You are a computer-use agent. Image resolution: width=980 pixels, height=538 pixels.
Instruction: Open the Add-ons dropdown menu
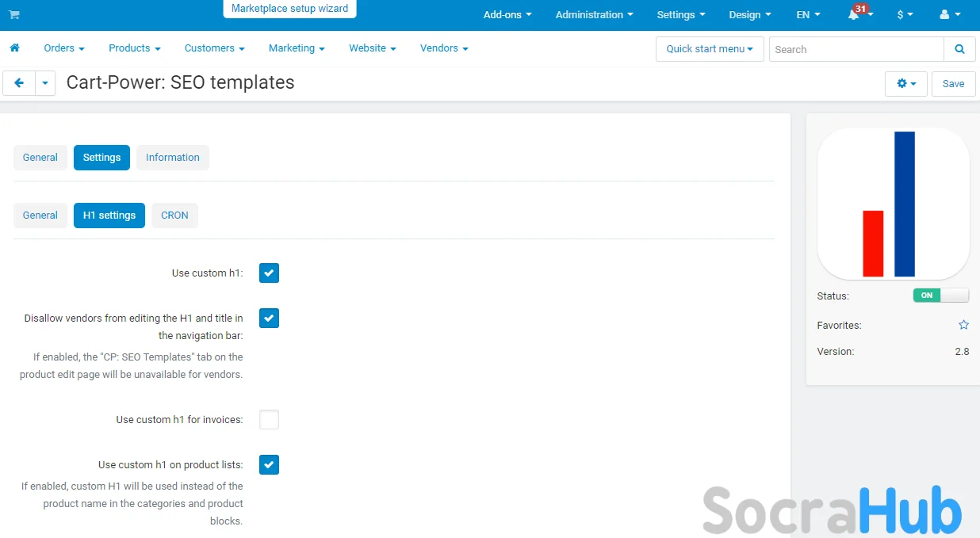click(x=507, y=15)
